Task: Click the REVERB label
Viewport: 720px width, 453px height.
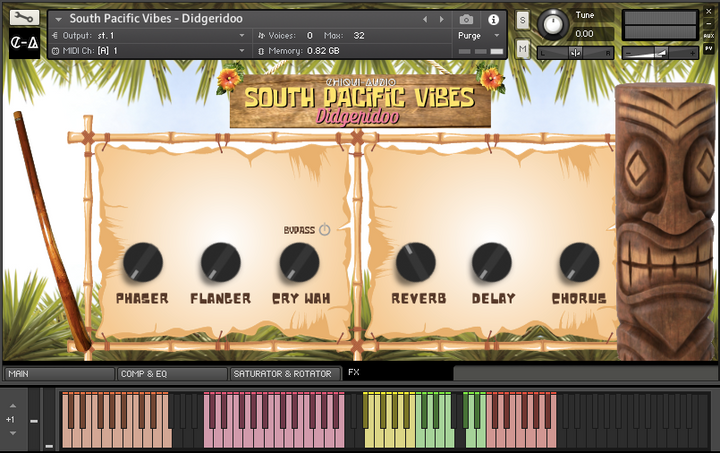Action: [x=419, y=298]
